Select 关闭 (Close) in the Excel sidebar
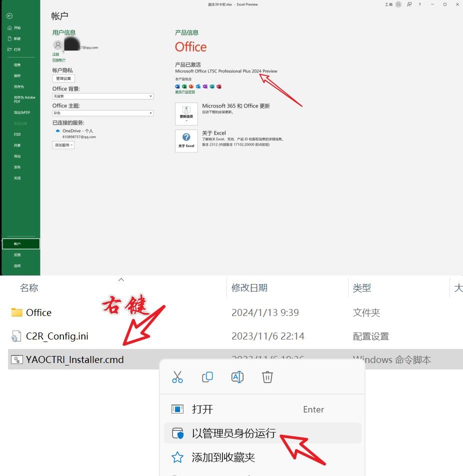This screenshot has width=463, height=476. 17,178
